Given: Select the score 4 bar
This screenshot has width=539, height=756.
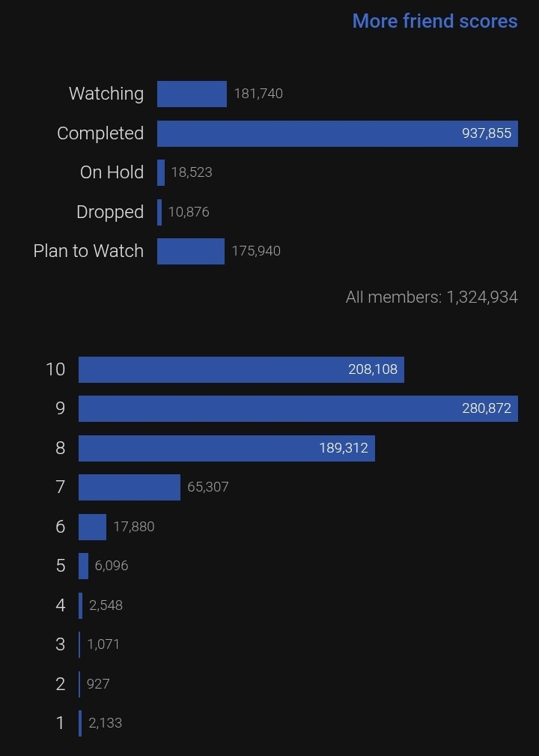Looking at the screenshot, I should pyautogui.click(x=81, y=605).
